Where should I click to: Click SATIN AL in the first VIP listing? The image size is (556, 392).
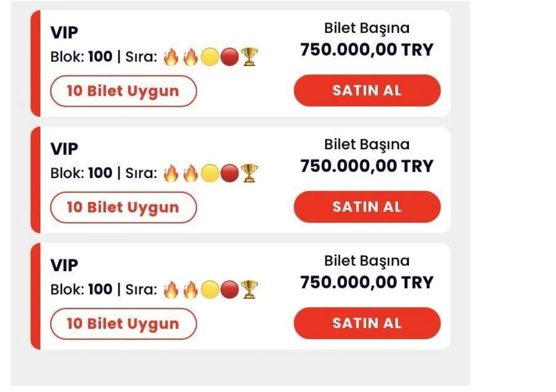click(x=367, y=91)
